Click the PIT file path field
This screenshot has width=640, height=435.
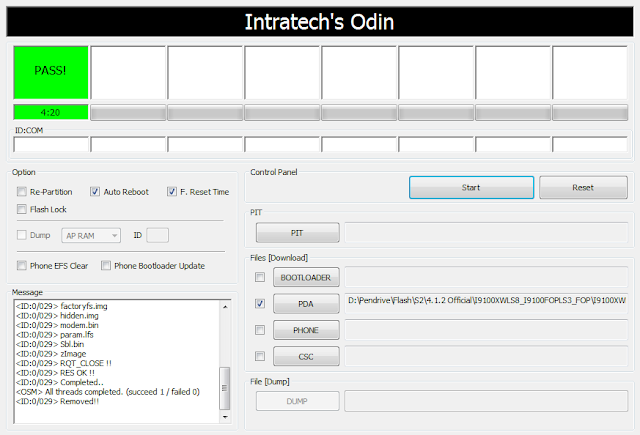[x=486, y=233]
